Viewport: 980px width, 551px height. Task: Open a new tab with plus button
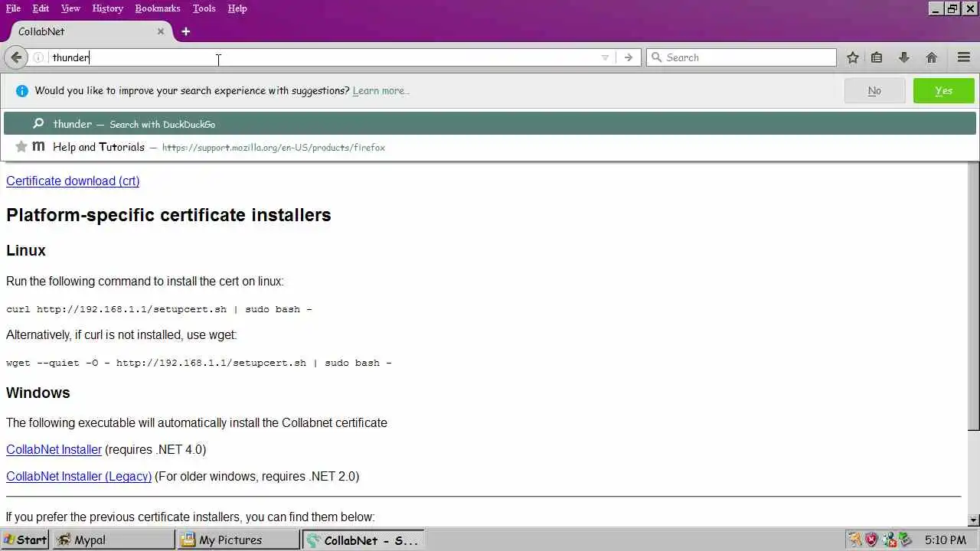click(185, 31)
